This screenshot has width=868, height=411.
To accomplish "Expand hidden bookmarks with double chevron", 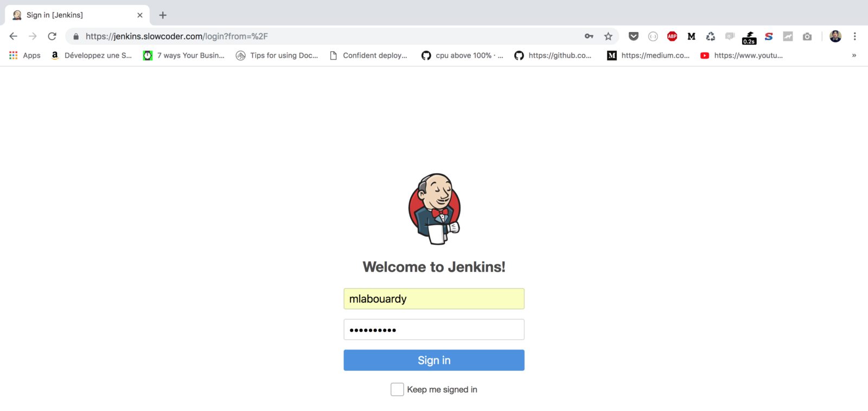I will tap(854, 55).
